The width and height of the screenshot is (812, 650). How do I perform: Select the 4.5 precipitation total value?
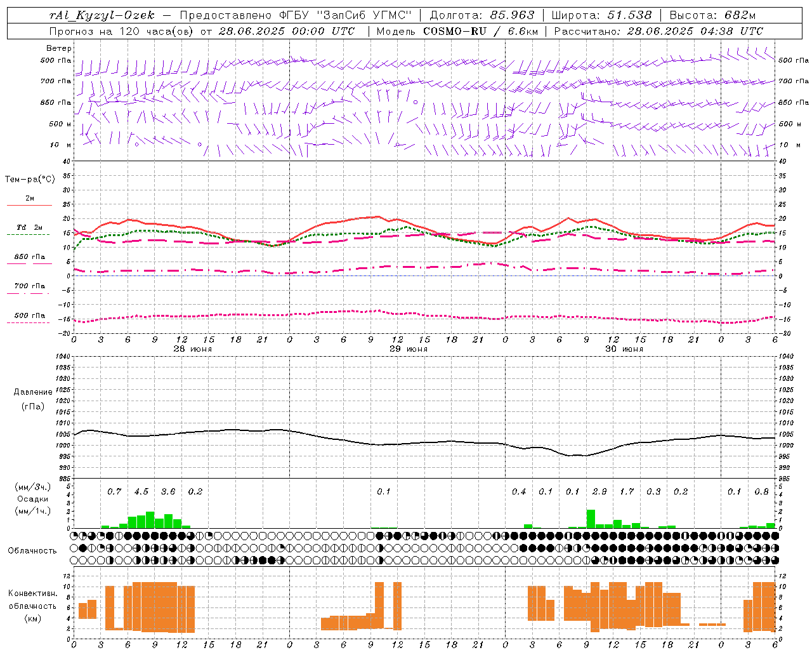pos(141,492)
